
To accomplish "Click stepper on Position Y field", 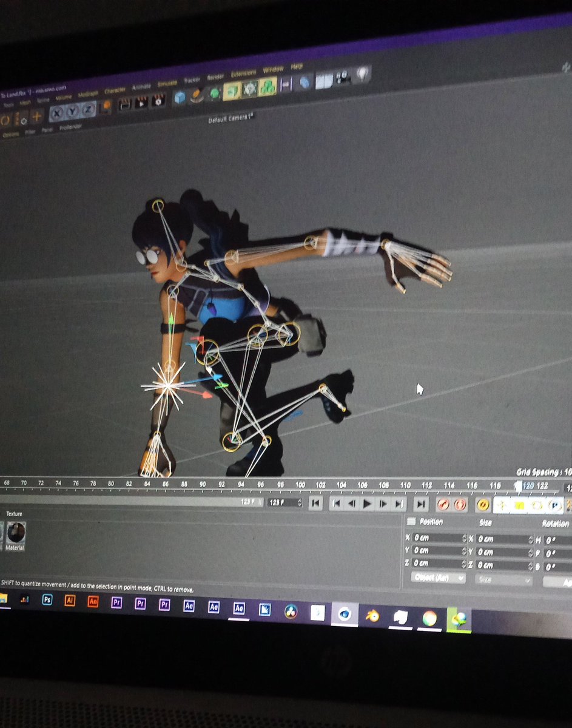I will click(x=465, y=551).
